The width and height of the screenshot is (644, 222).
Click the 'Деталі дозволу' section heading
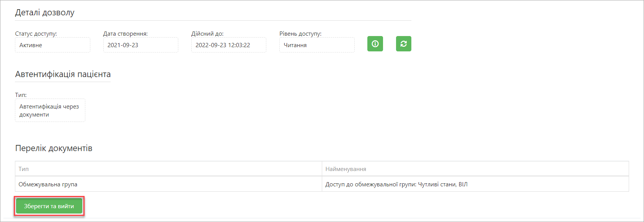45,13
